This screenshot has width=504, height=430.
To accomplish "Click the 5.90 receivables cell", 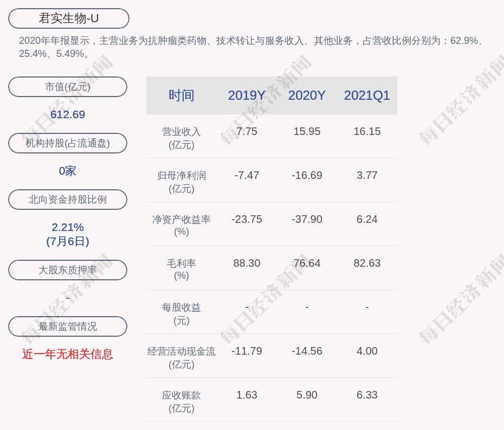I will 307,395.
